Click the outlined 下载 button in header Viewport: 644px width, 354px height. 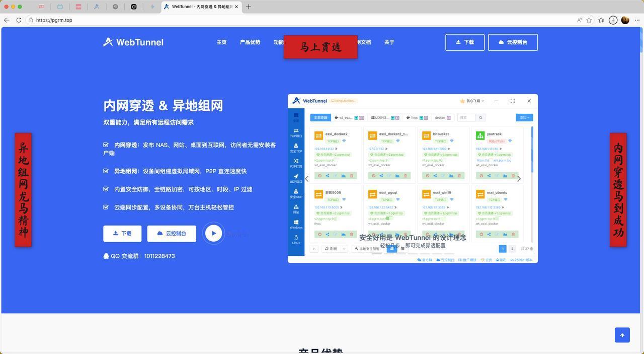[x=465, y=42]
